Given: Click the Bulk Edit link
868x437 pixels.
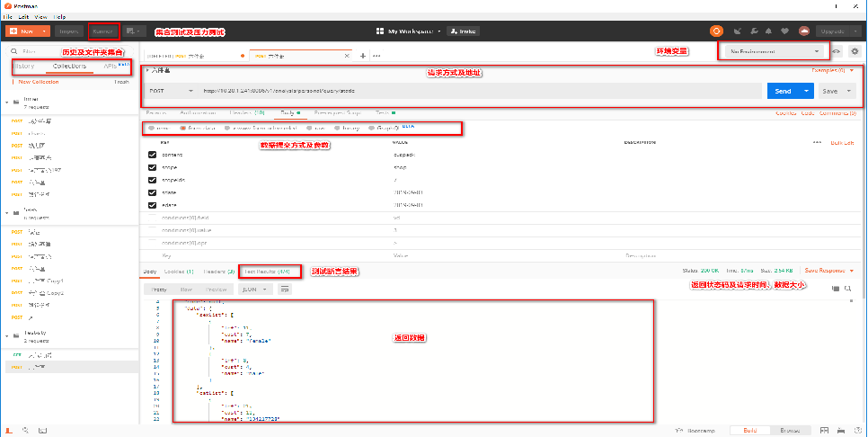Looking at the screenshot, I should point(843,142).
